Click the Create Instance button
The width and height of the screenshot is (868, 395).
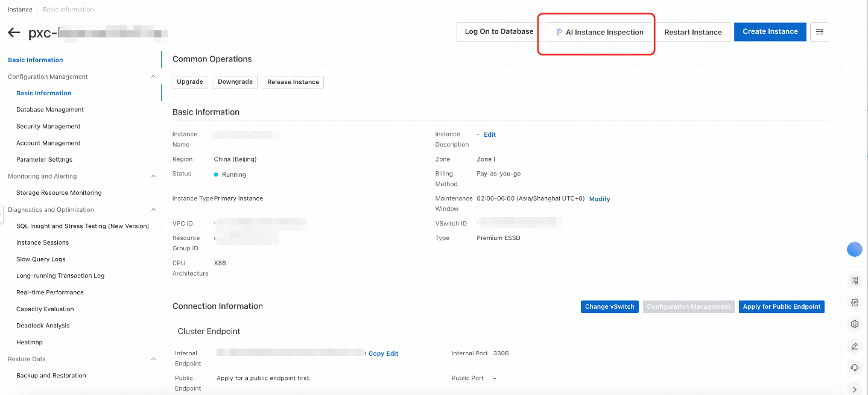tap(770, 32)
